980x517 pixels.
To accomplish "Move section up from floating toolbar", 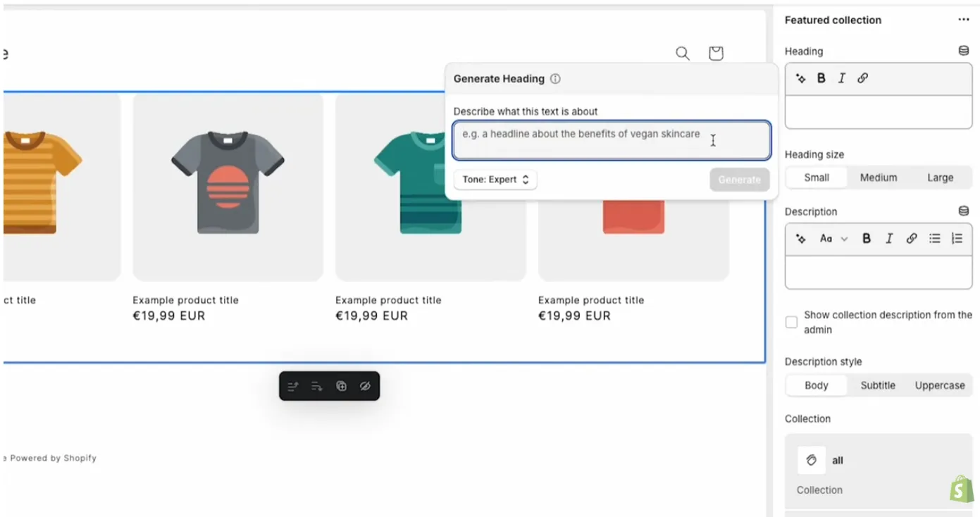I will (293, 386).
